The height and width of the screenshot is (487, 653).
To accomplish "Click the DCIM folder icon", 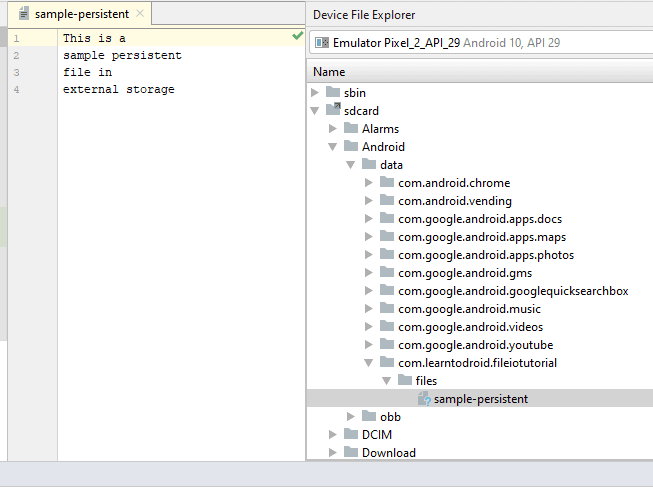I will pyautogui.click(x=350, y=435).
